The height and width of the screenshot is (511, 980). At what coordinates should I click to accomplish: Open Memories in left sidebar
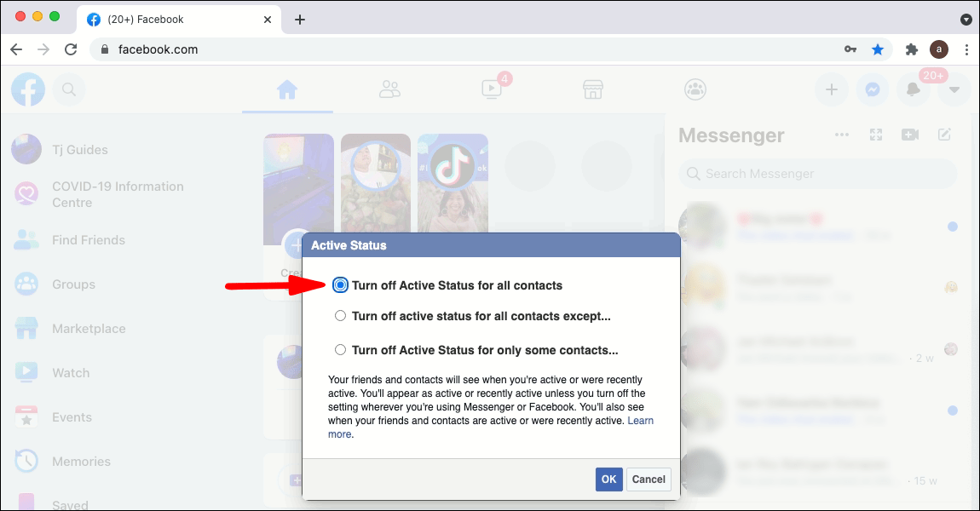pyautogui.click(x=81, y=462)
